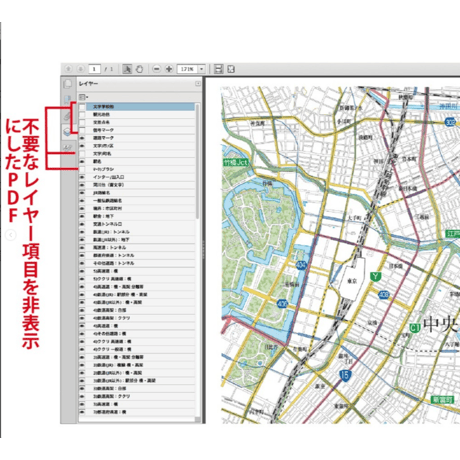Zoom in with the plus button
Screen dimensions: 460x460
coord(169,69)
